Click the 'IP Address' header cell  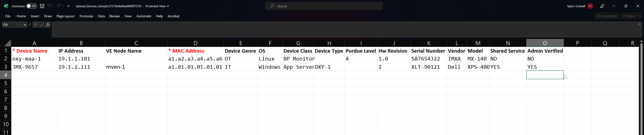pos(81,51)
